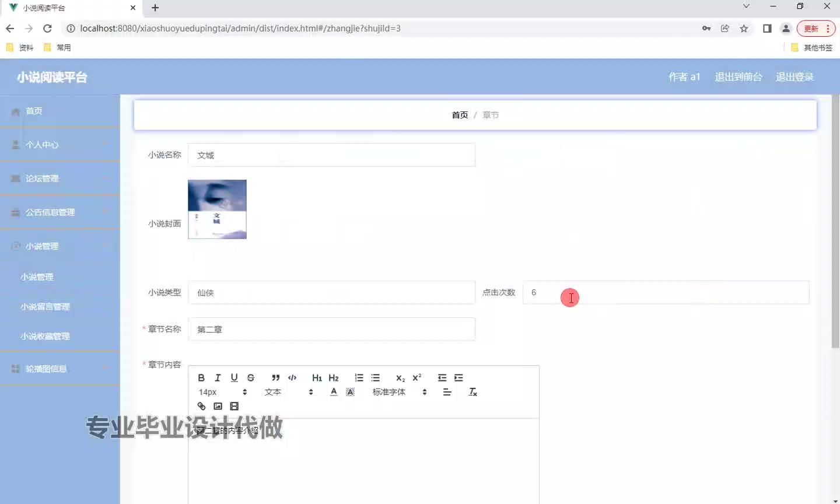
Task: Open text color picker
Action: pos(334,392)
